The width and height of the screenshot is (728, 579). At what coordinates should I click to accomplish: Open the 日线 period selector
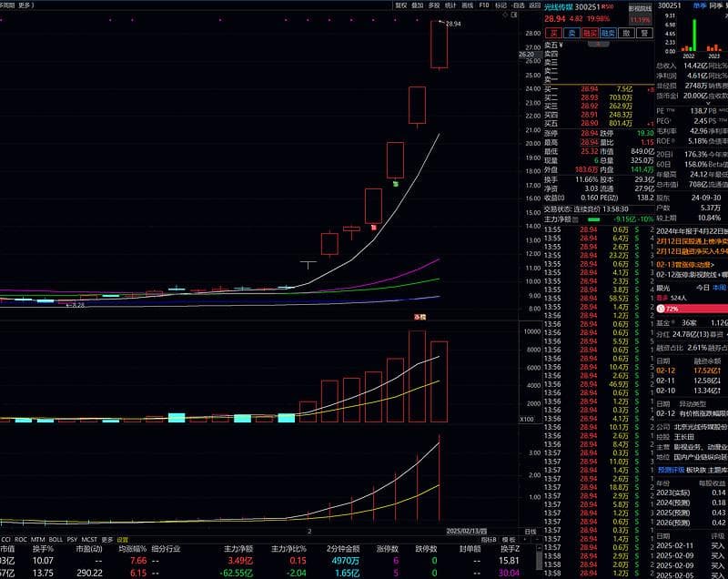[531, 531]
